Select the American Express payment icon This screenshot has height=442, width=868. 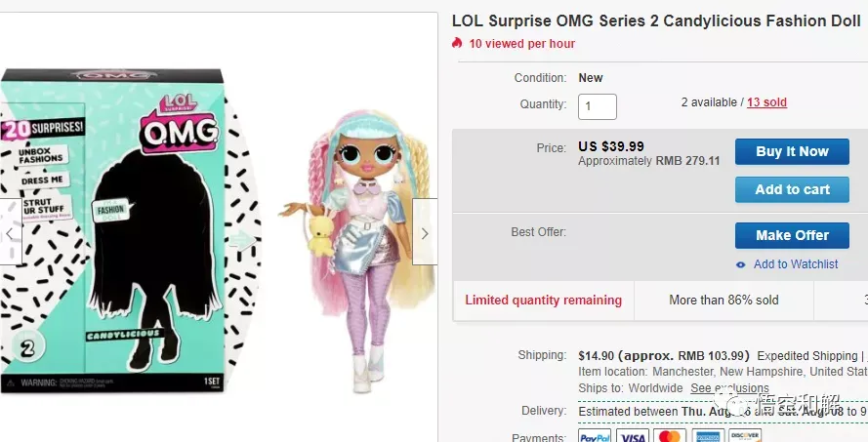(x=708, y=435)
